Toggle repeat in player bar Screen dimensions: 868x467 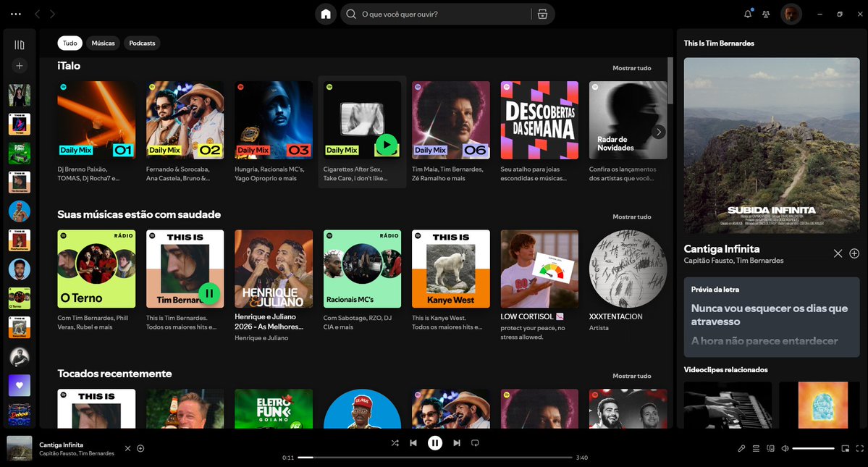475,443
